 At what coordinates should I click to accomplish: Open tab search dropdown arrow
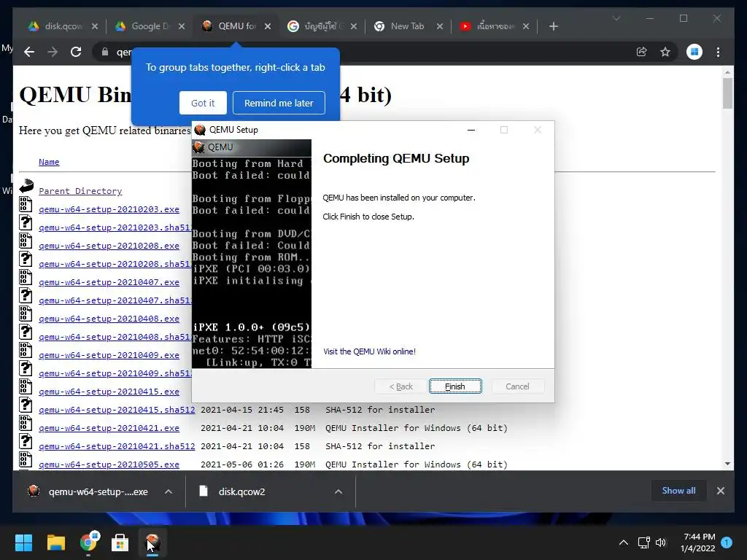coord(616,18)
